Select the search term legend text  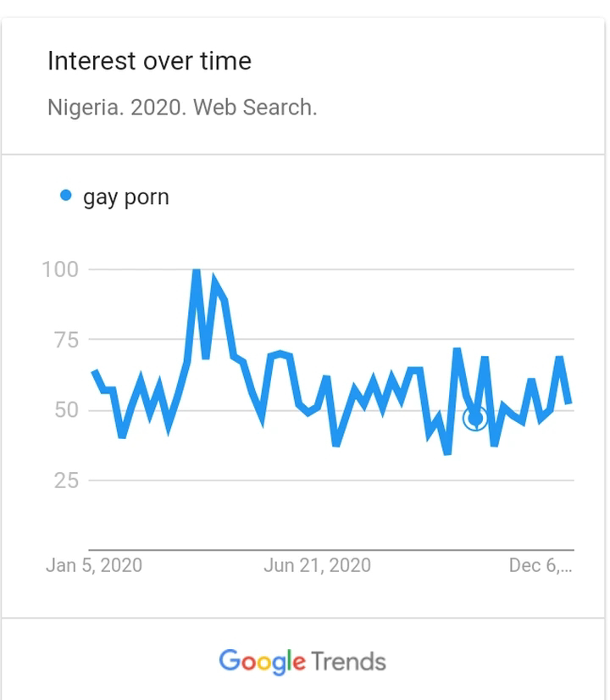[x=126, y=197]
